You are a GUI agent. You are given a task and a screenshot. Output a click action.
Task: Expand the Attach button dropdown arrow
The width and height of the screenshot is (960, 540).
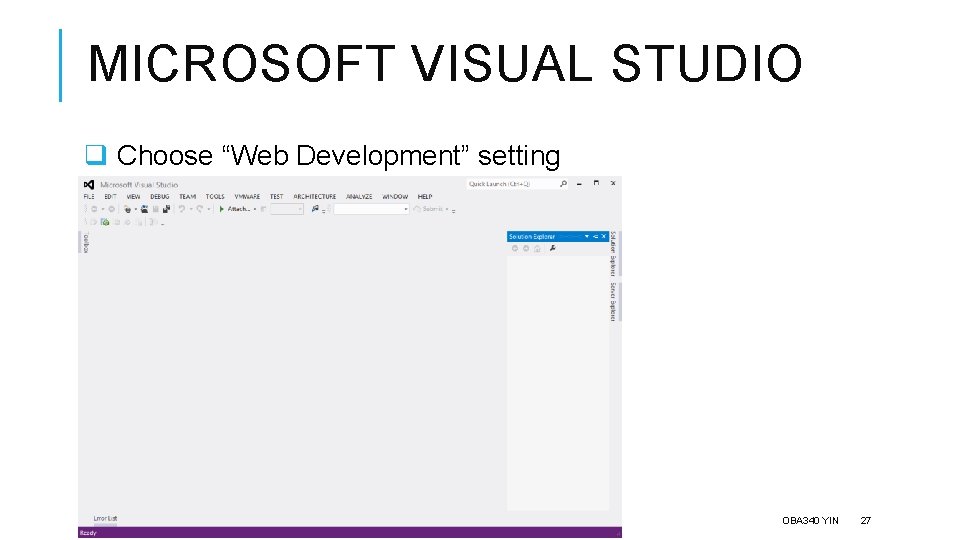click(x=255, y=209)
